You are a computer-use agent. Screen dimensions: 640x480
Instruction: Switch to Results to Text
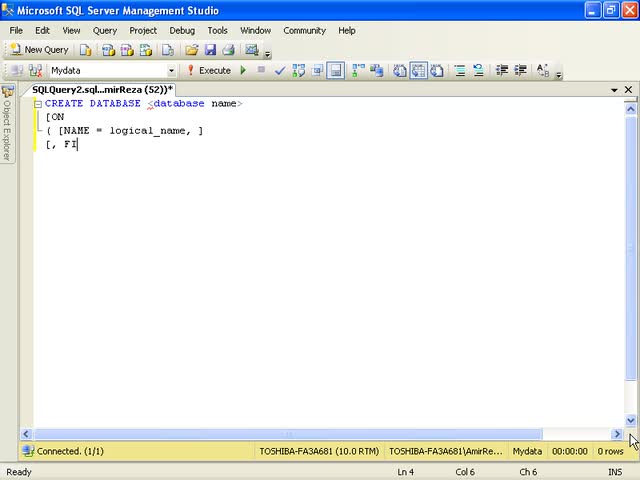pyautogui.click(x=400, y=71)
